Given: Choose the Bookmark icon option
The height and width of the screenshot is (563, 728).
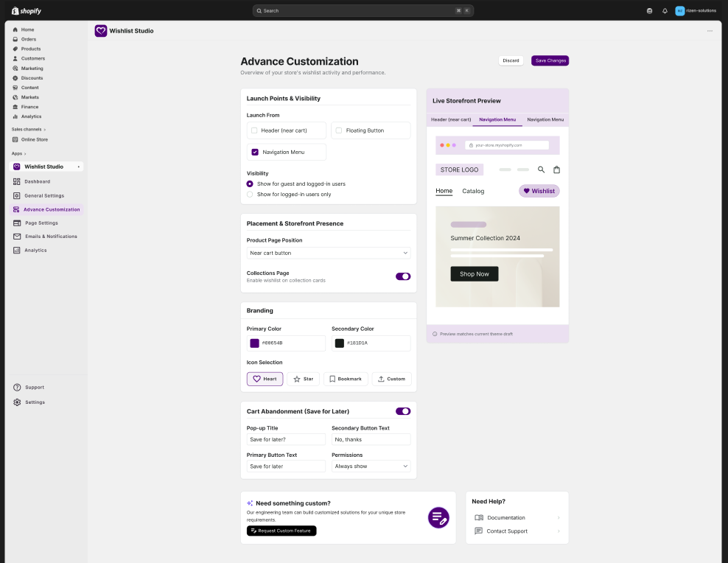Looking at the screenshot, I should [x=346, y=379].
